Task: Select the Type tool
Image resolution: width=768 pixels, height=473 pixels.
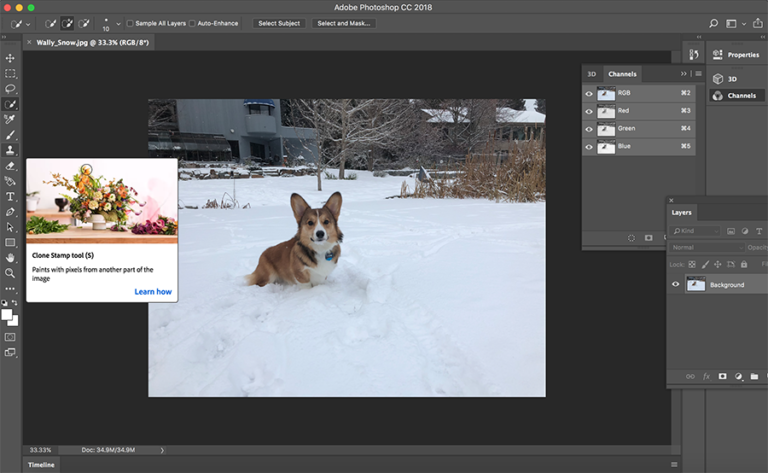Action: [x=10, y=196]
